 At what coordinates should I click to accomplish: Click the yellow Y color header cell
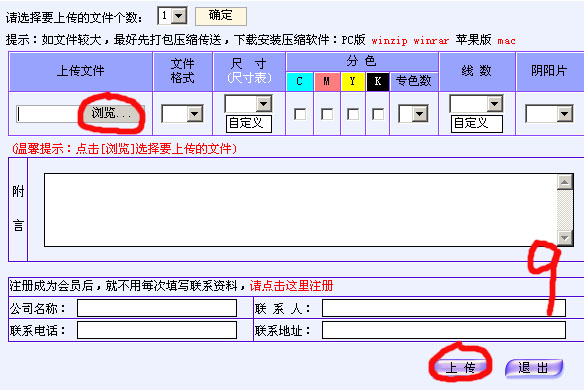point(353,82)
